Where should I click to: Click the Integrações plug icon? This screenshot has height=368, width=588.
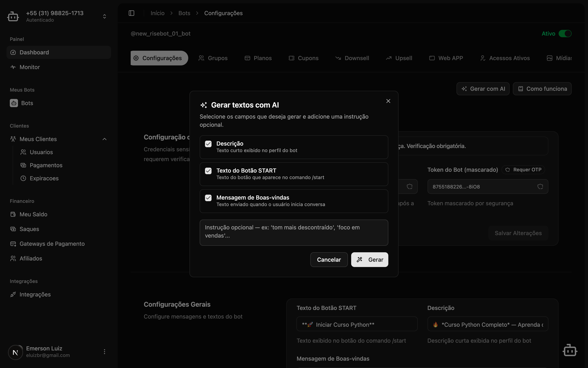pos(13,294)
